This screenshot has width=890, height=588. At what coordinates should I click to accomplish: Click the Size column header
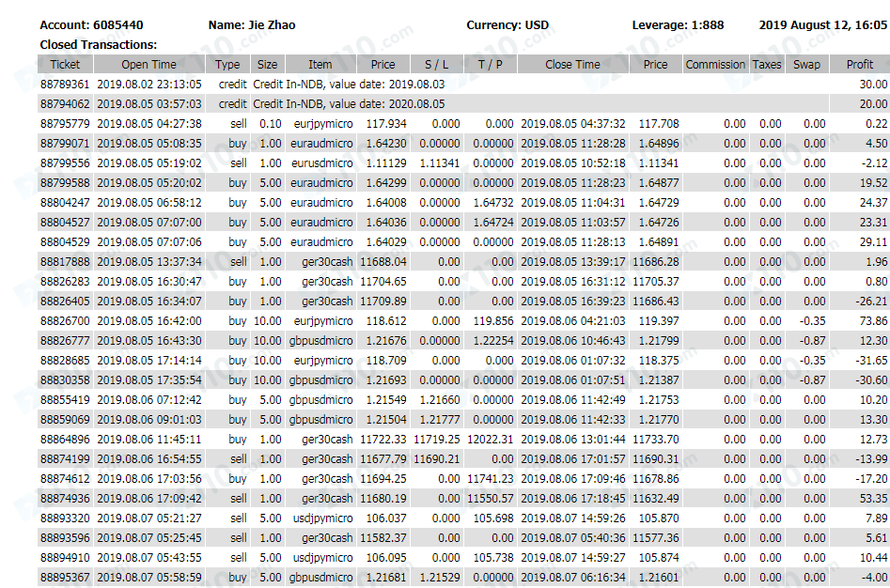tap(267, 64)
